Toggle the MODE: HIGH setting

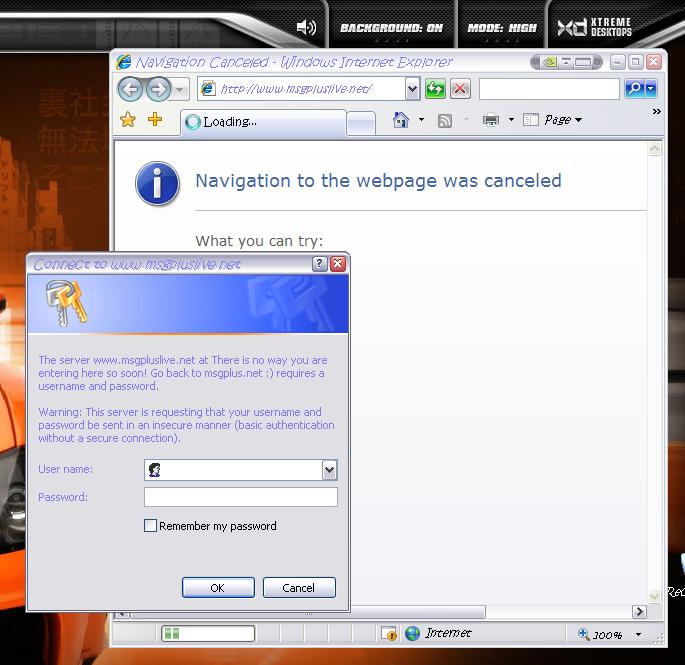pyautogui.click(x=502, y=28)
